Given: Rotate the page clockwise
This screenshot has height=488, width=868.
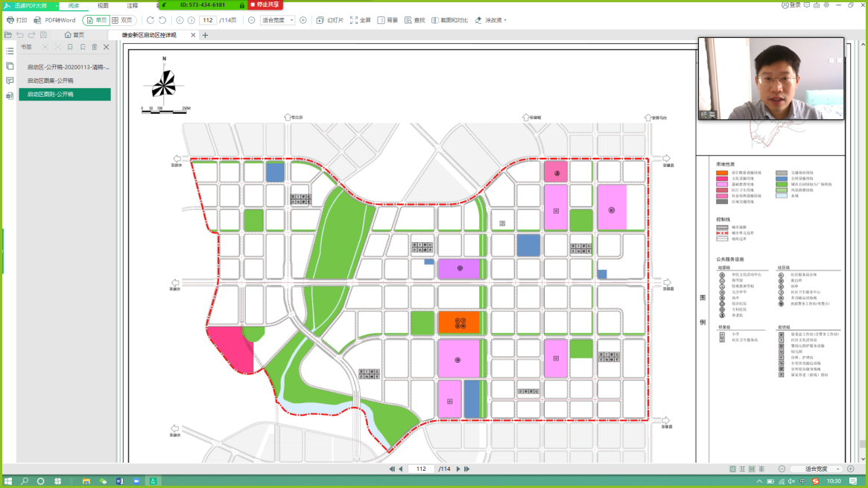Looking at the screenshot, I should coord(151,20).
